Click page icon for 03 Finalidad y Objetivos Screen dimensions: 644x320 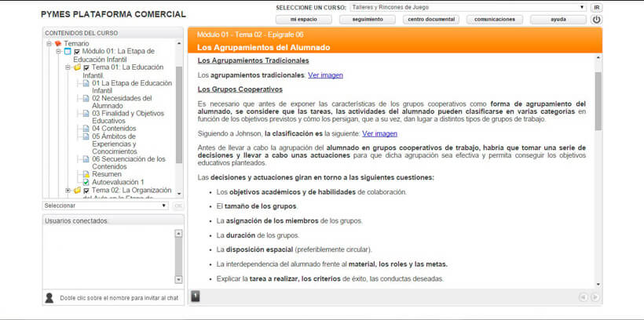tap(86, 114)
